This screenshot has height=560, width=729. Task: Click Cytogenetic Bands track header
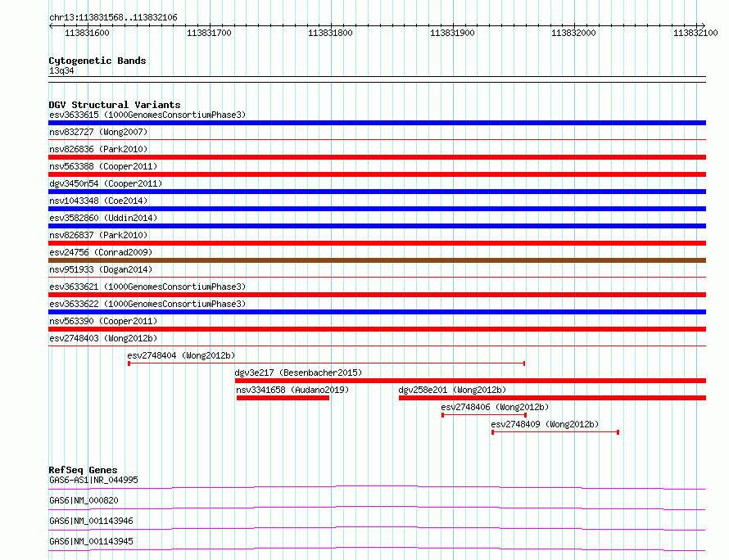(x=97, y=61)
